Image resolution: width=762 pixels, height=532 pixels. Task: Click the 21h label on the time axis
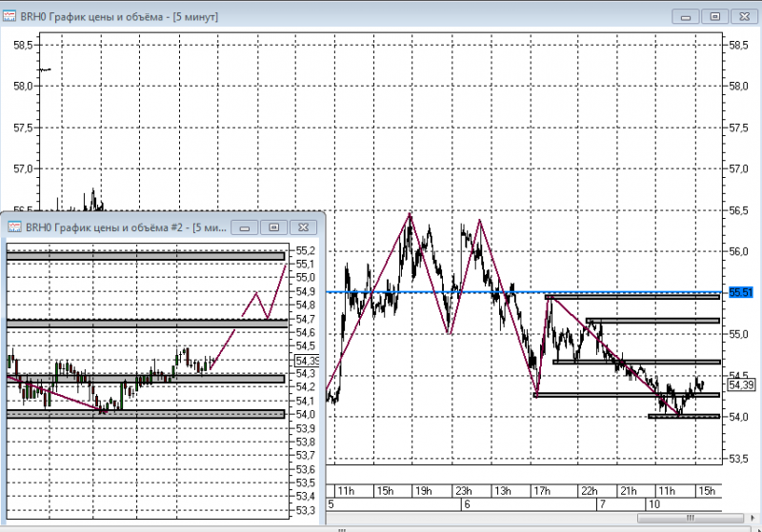629,491
